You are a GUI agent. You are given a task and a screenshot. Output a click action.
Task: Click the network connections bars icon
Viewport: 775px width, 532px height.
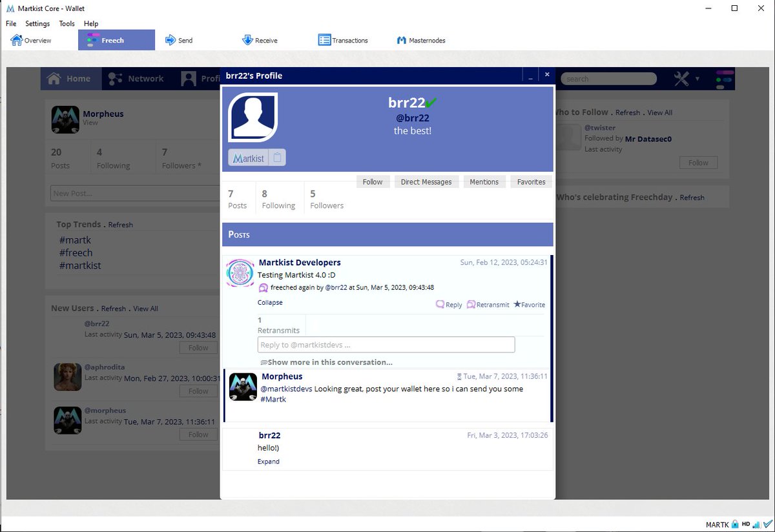756,524
